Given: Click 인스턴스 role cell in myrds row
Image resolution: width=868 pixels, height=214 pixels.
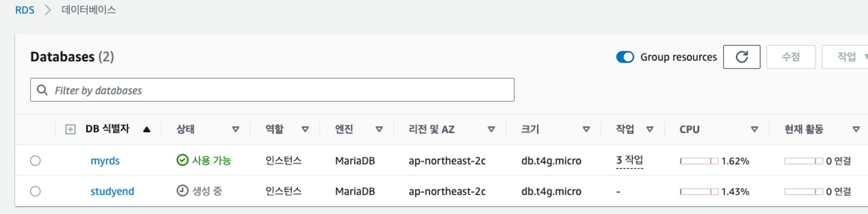Looking at the screenshot, I should point(283,161).
